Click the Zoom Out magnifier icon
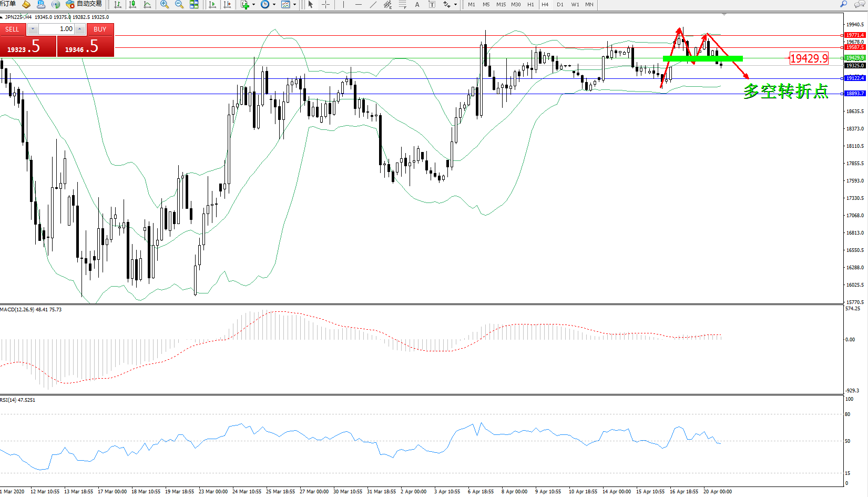The height and width of the screenshot is (497, 868). pyautogui.click(x=179, y=5)
